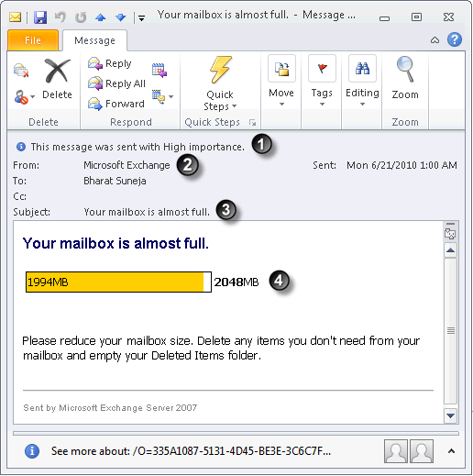Open Outlook Help question mark
The width and height of the screenshot is (473, 476).
455,39
